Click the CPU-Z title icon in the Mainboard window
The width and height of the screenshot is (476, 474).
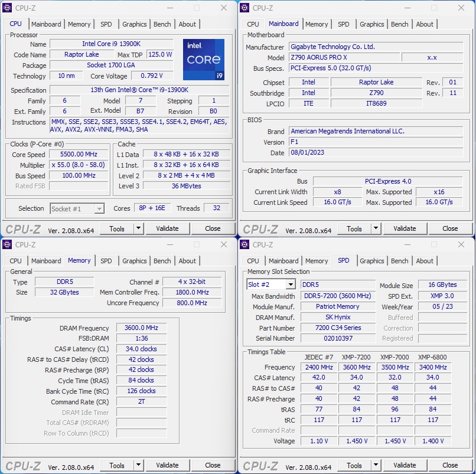(244, 8)
